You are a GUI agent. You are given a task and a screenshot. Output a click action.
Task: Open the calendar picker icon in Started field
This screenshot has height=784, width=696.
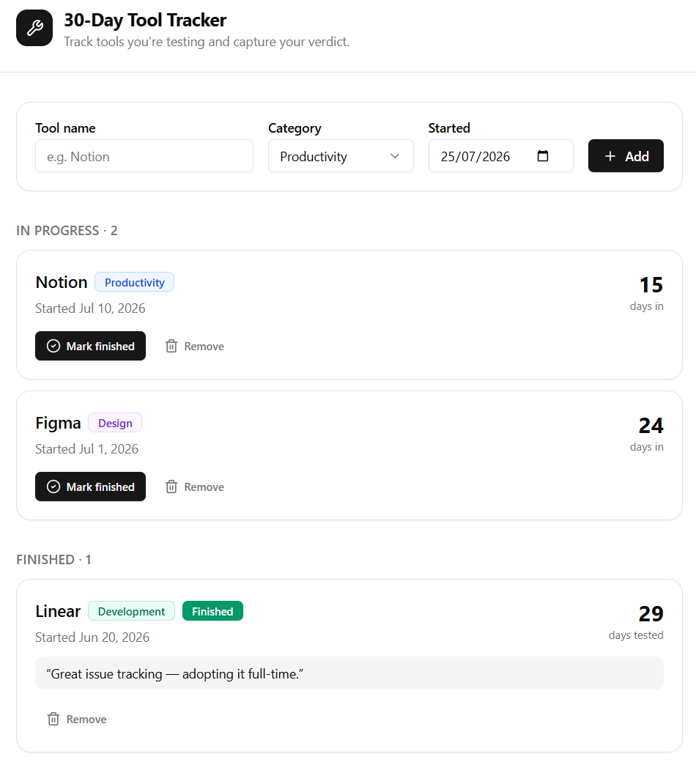(542, 156)
